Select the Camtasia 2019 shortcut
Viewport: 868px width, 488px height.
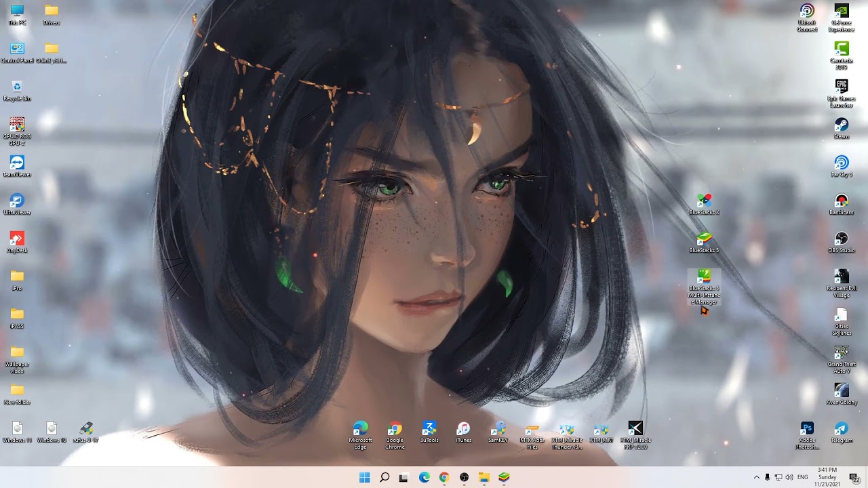842,56
